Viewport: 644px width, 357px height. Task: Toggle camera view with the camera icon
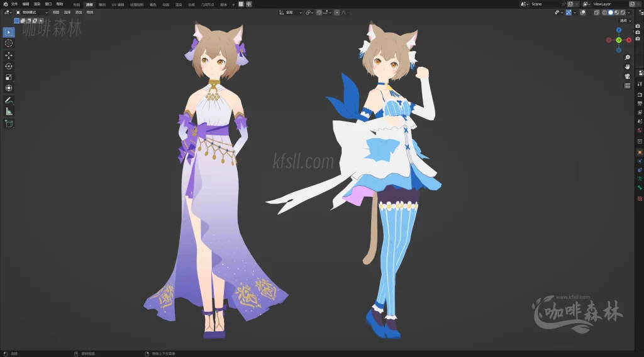point(627,76)
